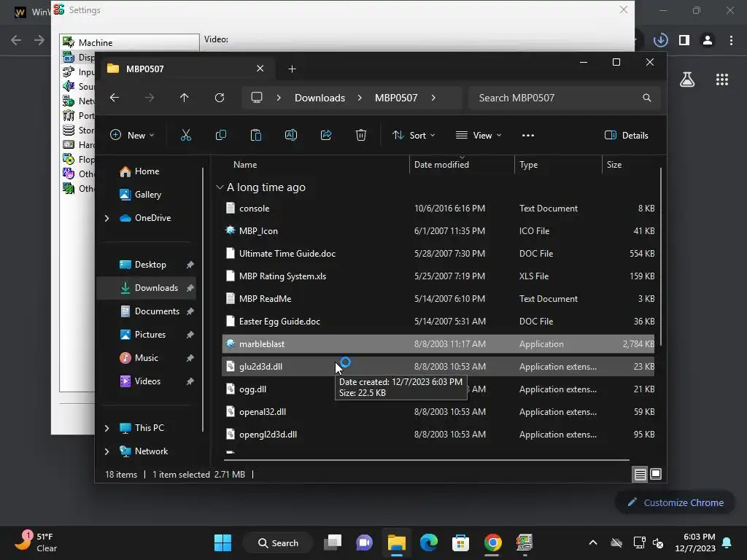Open the See more three-dots menu

pyautogui.click(x=528, y=135)
